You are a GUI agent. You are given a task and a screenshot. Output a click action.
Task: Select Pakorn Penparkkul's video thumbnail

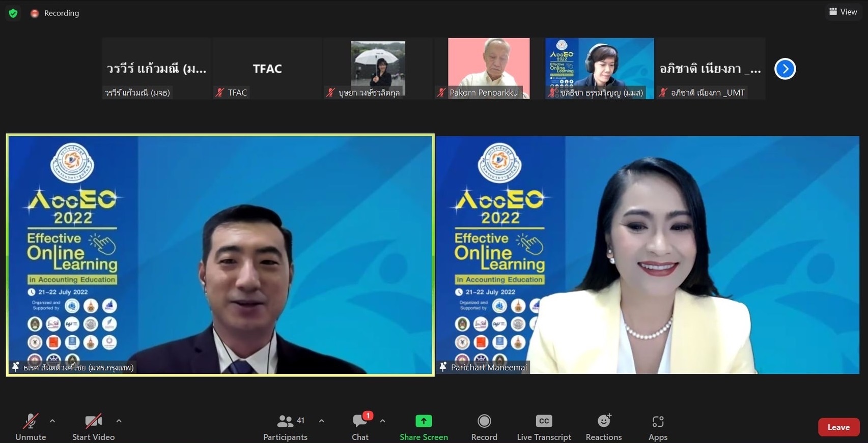[489, 68]
